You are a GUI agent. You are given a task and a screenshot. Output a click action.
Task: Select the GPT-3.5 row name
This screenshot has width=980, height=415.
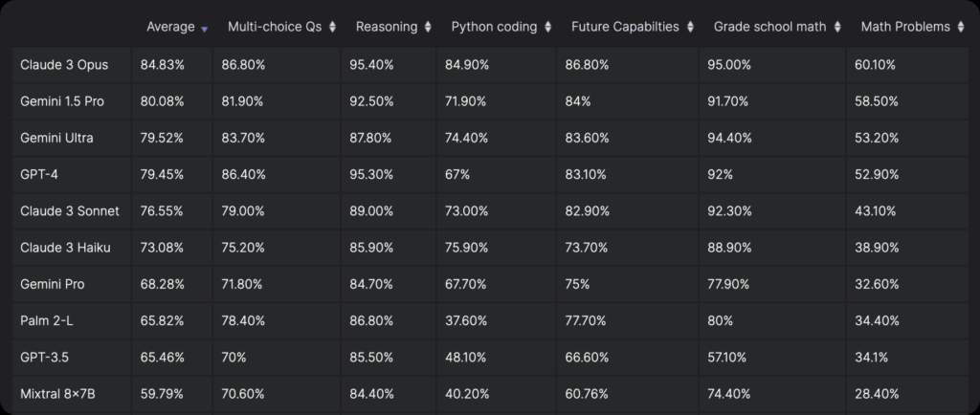point(44,357)
